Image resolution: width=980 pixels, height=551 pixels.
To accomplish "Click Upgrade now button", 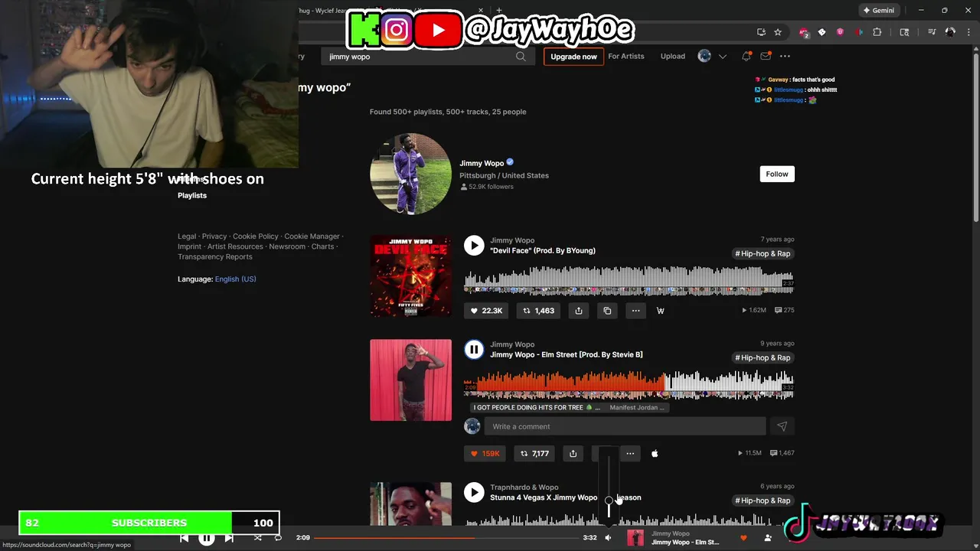I will [573, 57].
